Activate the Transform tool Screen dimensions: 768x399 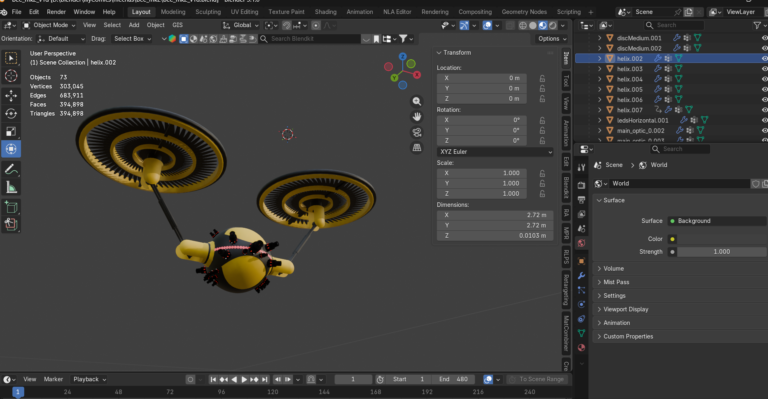coord(11,149)
